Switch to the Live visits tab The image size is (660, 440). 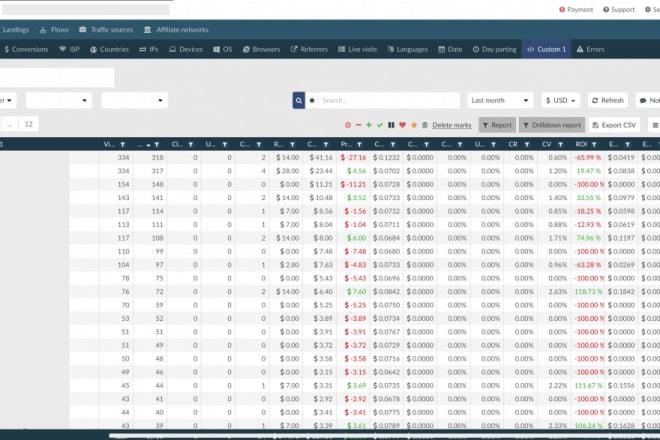pos(357,49)
